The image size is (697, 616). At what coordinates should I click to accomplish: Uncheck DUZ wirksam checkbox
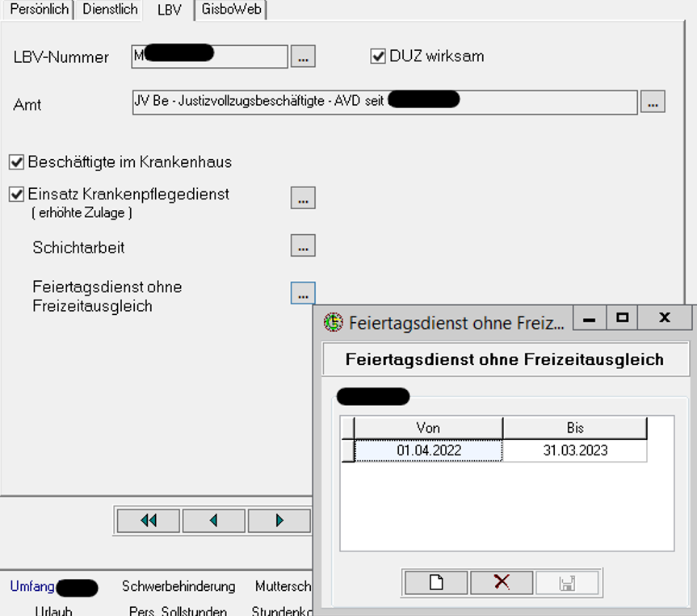click(x=378, y=57)
